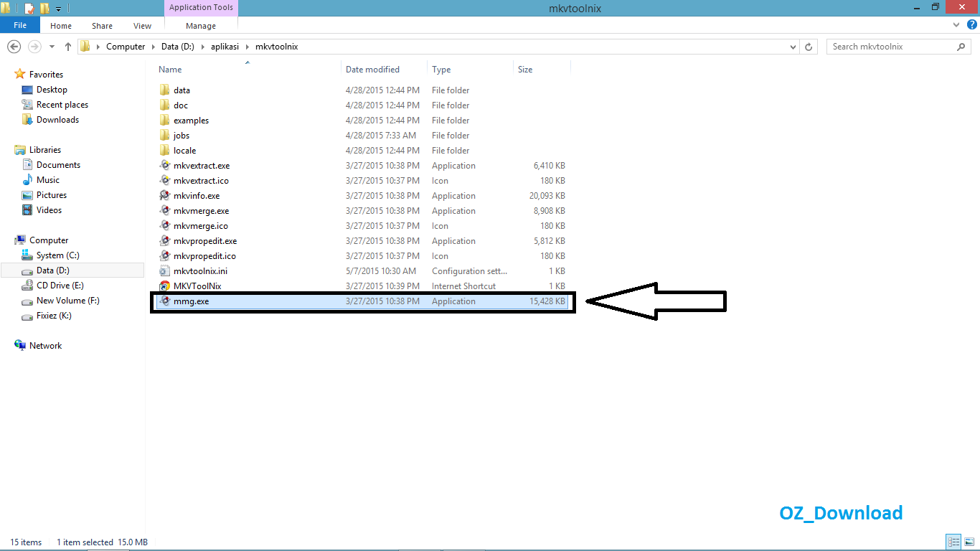Select CD Drive (E:) in navigation pane
Screen dimensions: 980x551
tap(60, 286)
